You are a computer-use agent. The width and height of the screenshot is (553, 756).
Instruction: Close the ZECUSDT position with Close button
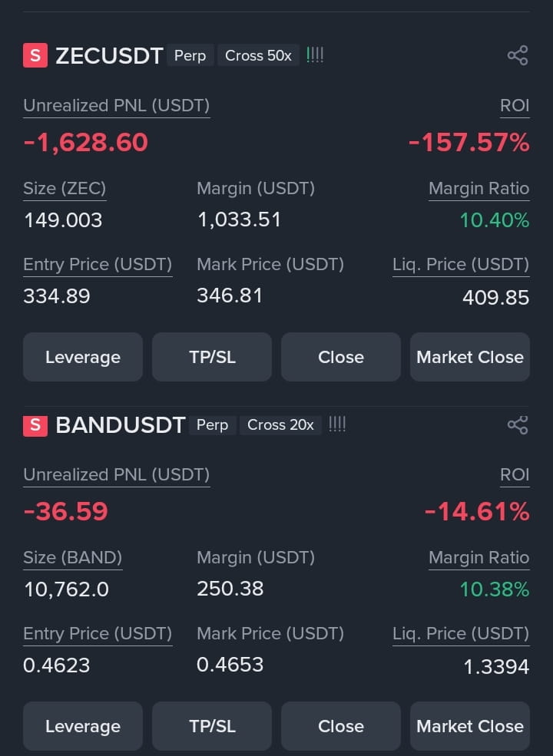click(341, 357)
